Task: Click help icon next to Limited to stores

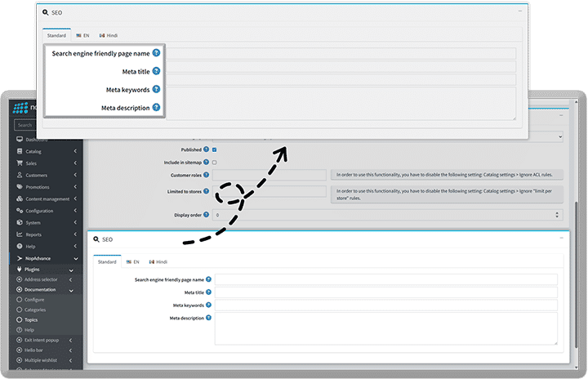Action: click(x=207, y=191)
